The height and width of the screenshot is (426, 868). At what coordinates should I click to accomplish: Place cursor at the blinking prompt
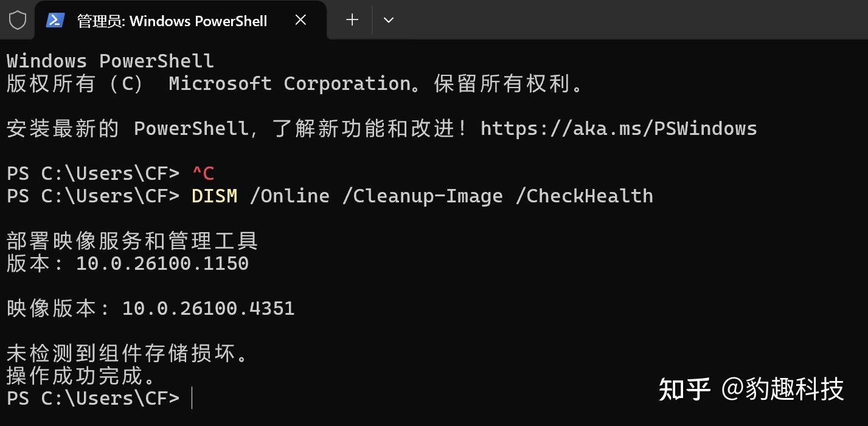coord(192,398)
